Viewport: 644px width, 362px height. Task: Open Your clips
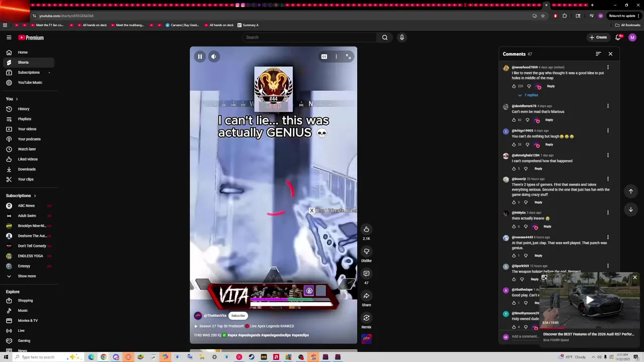click(x=29, y=179)
